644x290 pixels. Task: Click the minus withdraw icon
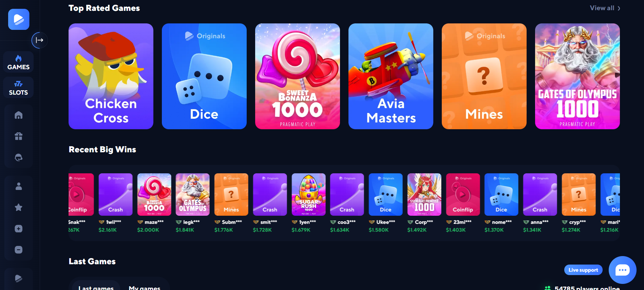19,250
